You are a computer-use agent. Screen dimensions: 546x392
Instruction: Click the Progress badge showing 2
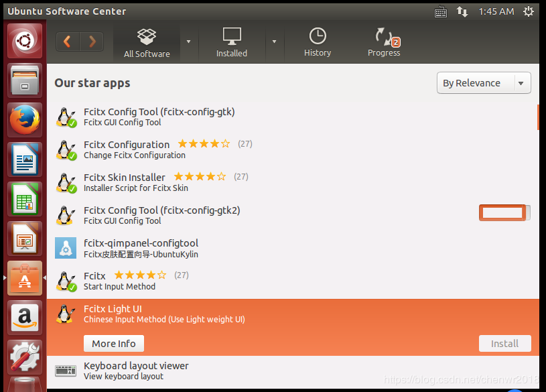(396, 42)
